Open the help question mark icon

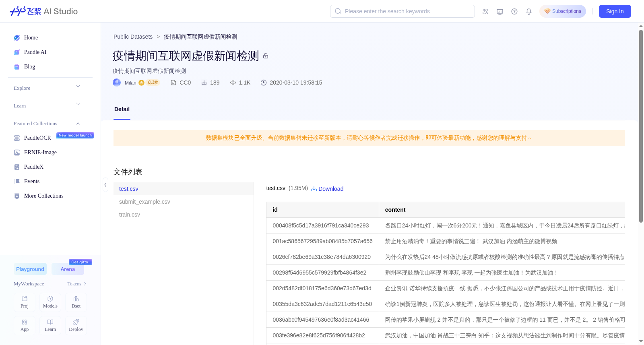pos(514,11)
